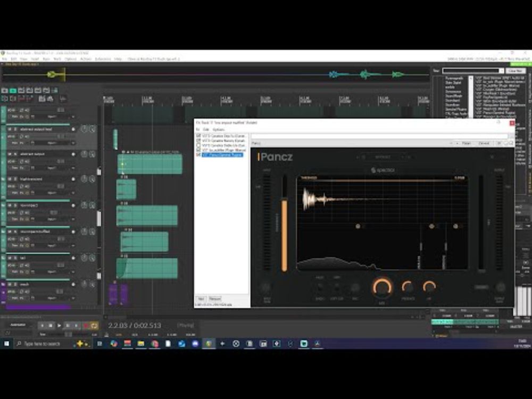Viewport: 532px width, 399px height.
Task: Stop playback using the transport Stop button
Action: [51, 326]
